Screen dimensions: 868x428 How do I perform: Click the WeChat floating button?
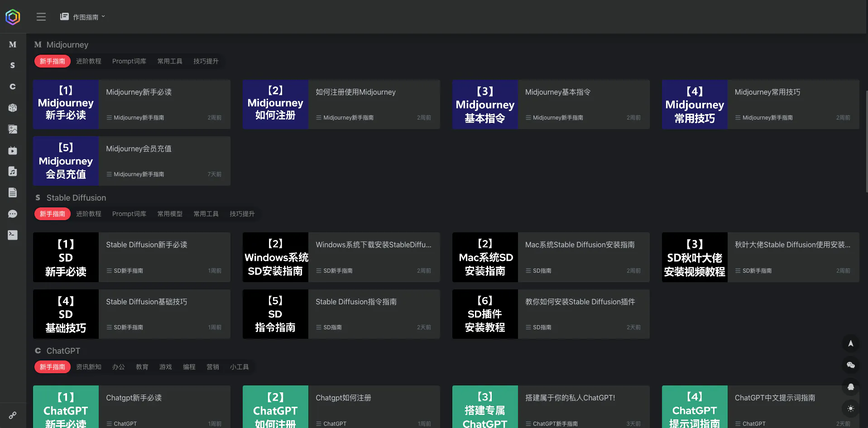click(850, 365)
